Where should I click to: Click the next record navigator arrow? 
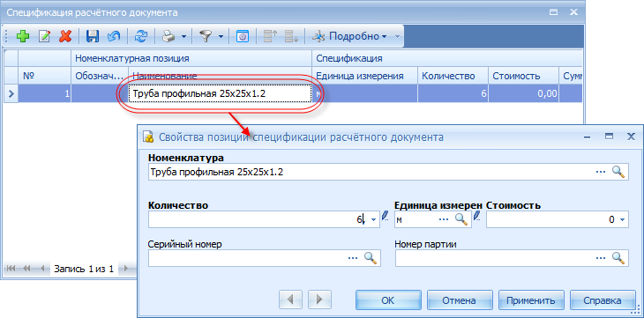[x=126, y=269]
